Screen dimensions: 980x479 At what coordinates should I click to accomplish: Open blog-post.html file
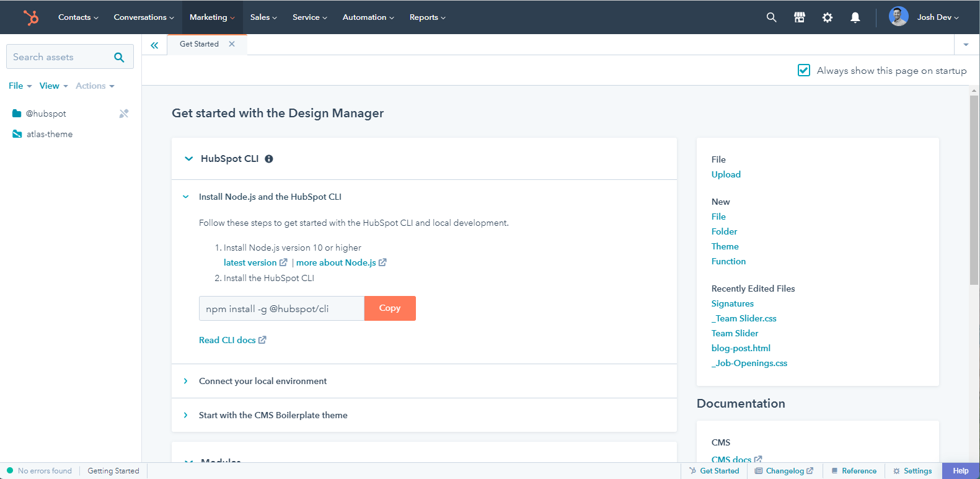tap(741, 348)
